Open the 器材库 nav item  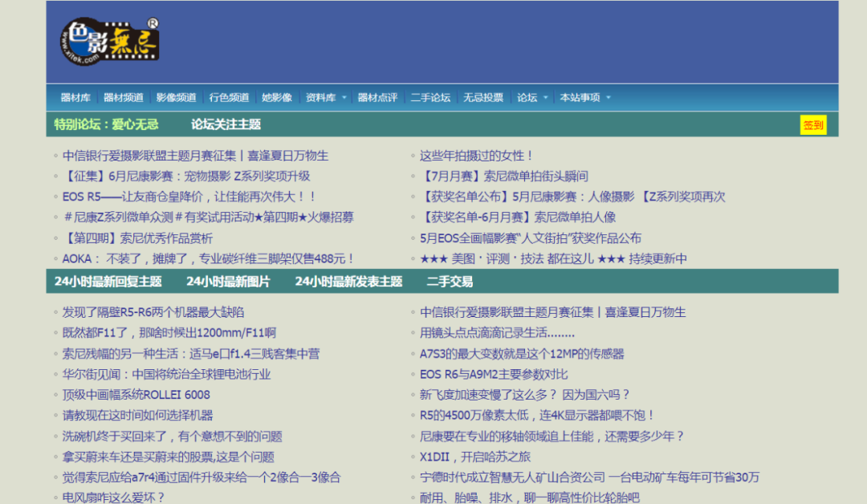coord(75,98)
